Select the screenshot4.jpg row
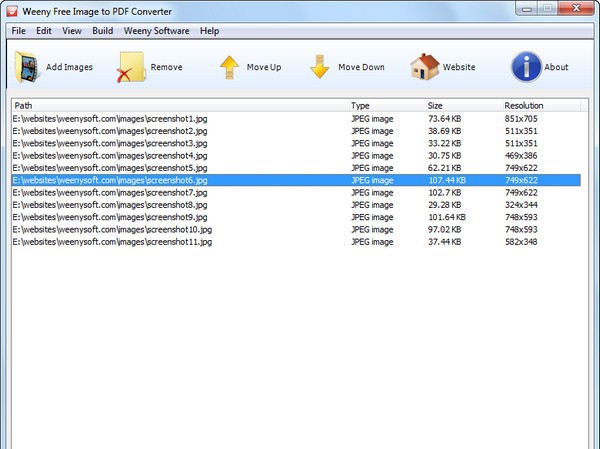This screenshot has height=449, width=600. click(296, 155)
